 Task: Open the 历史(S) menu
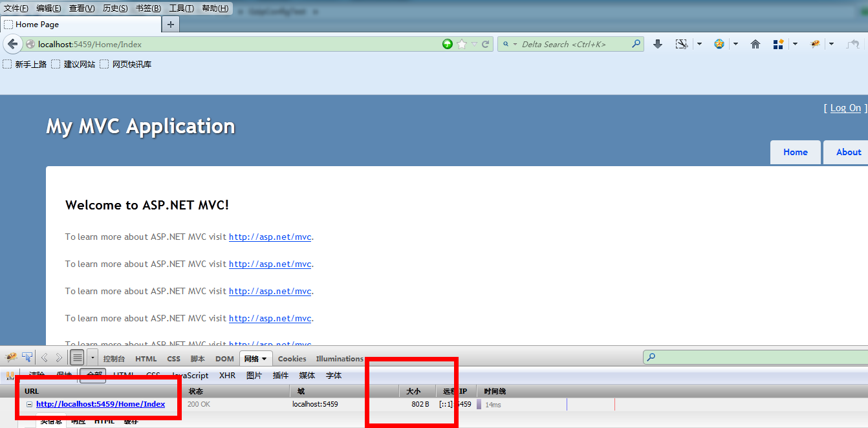pyautogui.click(x=115, y=8)
